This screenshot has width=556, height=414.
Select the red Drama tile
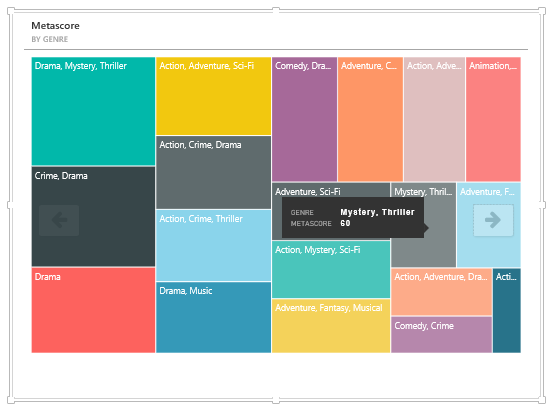tap(93, 310)
